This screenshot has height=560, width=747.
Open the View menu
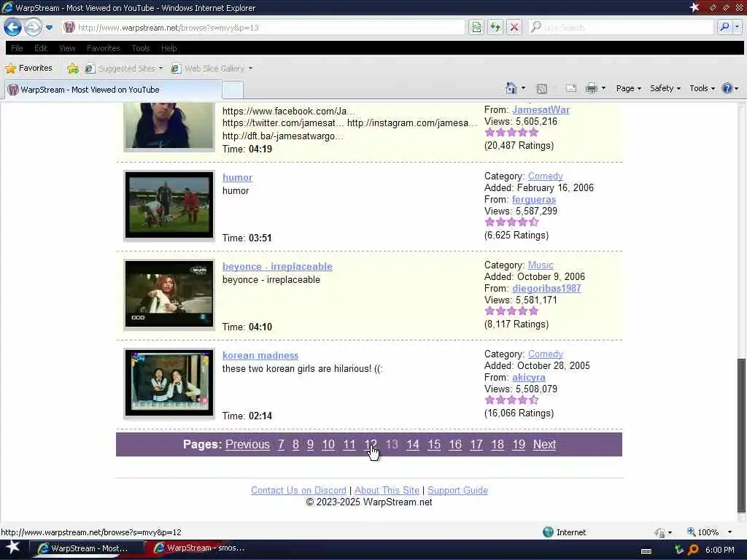tap(67, 48)
